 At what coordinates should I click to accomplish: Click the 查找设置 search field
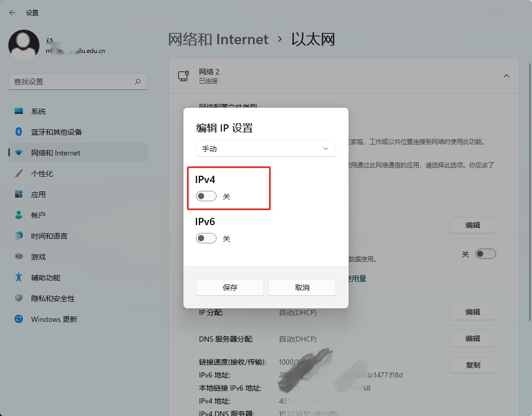click(x=73, y=82)
